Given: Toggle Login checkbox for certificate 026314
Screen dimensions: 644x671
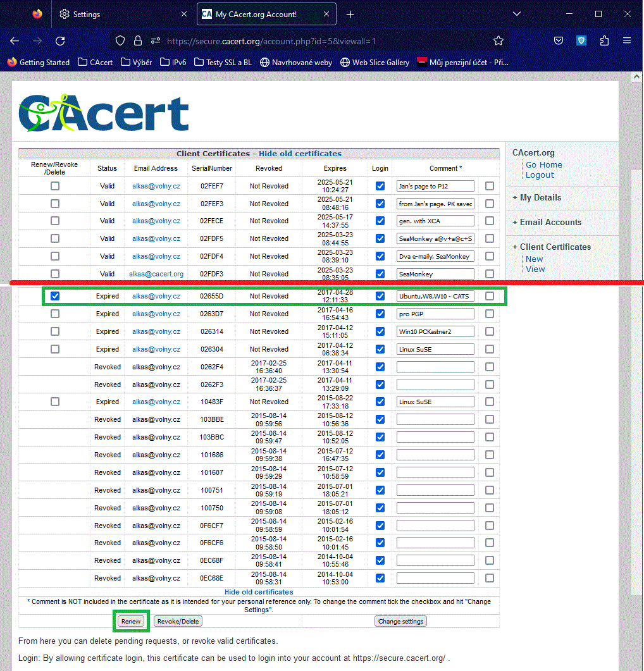Looking at the screenshot, I should (380, 331).
